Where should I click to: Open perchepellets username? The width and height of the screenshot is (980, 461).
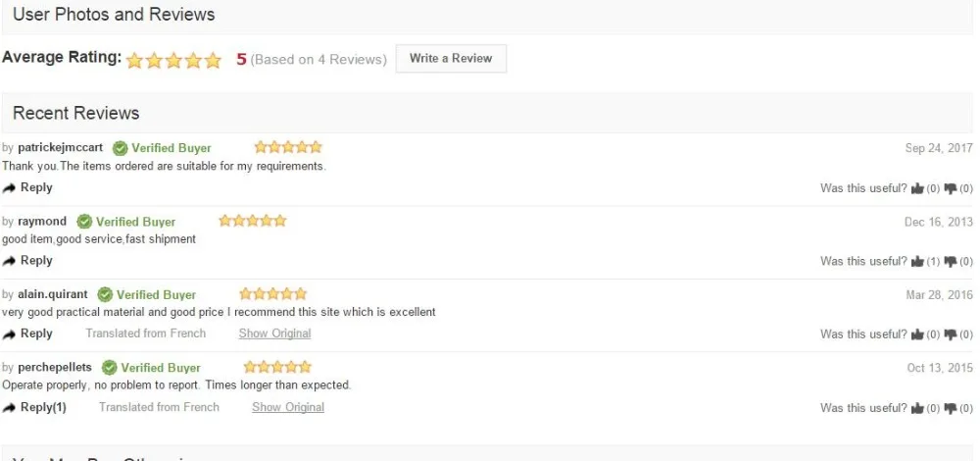(x=55, y=368)
